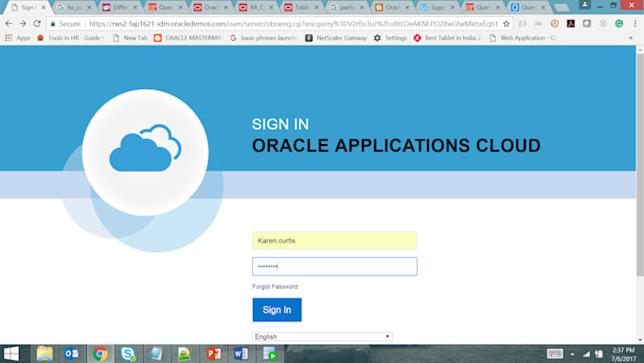Image resolution: width=644 pixels, height=363 pixels.
Task: Click the clock showing 2:37 PM
Action: coord(623,351)
